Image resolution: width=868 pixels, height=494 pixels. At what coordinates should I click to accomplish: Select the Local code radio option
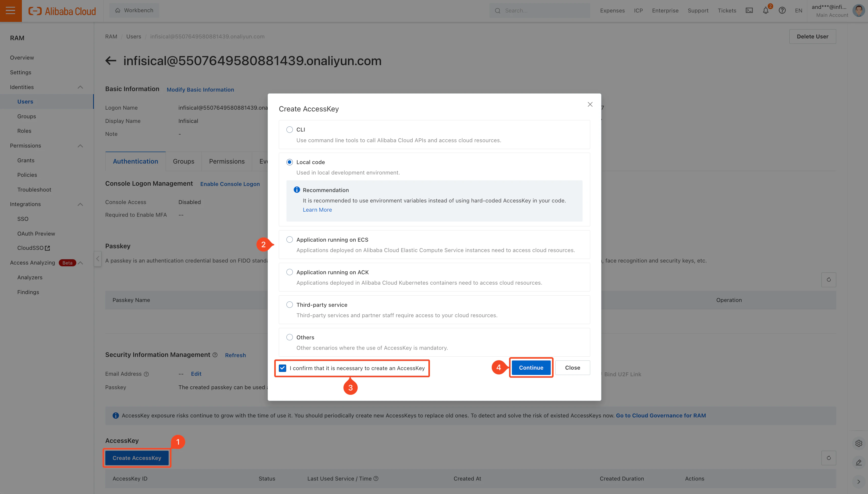289,162
